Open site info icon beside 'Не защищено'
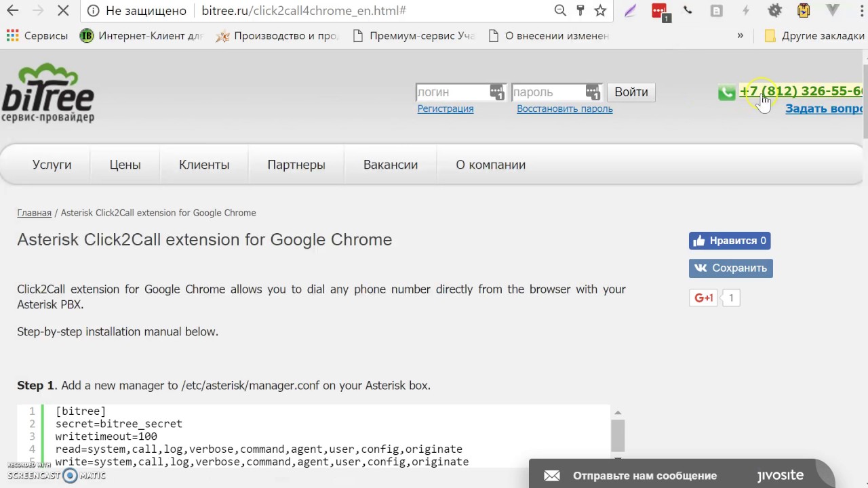The height and width of the screenshot is (488, 868). 94,11
